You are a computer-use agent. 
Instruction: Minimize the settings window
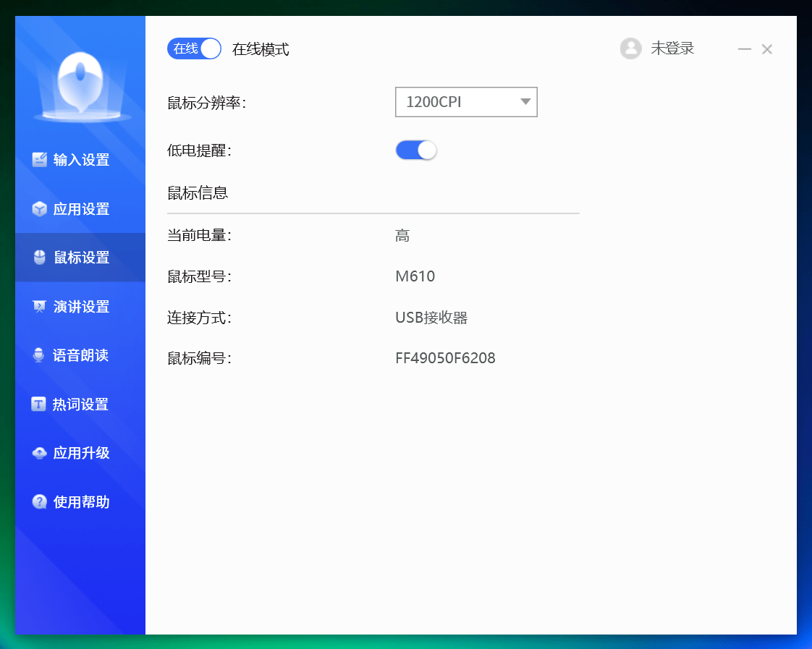click(x=744, y=49)
